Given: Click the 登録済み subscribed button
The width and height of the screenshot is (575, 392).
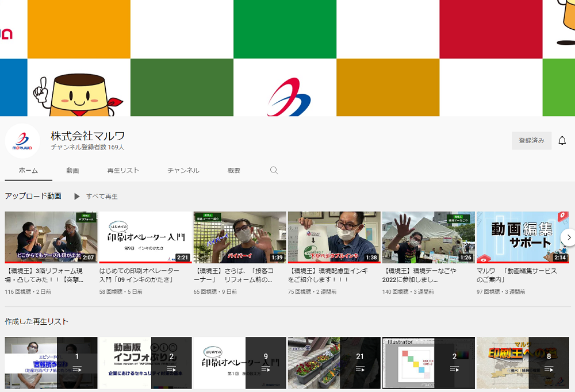Looking at the screenshot, I should coord(531,140).
